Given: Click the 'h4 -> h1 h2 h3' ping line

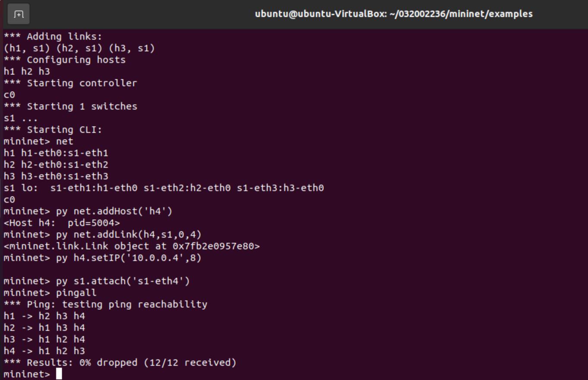Looking at the screenshot, I should (44, 351).
